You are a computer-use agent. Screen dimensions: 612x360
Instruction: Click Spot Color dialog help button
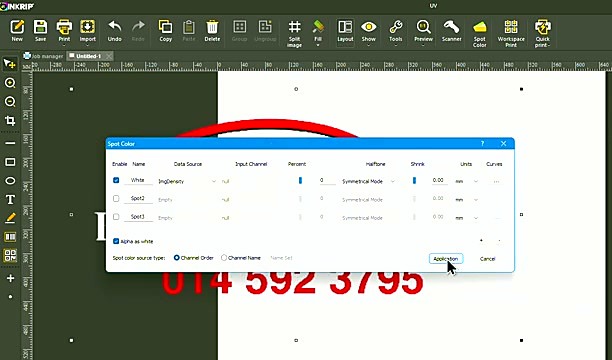[482, 143]
